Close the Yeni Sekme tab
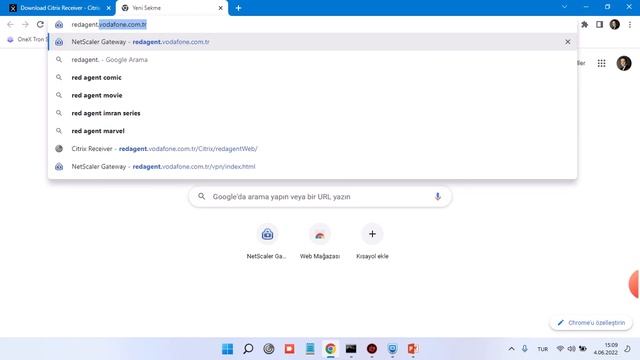The height and width of the screenshot is (360, 640). [220, 8]
